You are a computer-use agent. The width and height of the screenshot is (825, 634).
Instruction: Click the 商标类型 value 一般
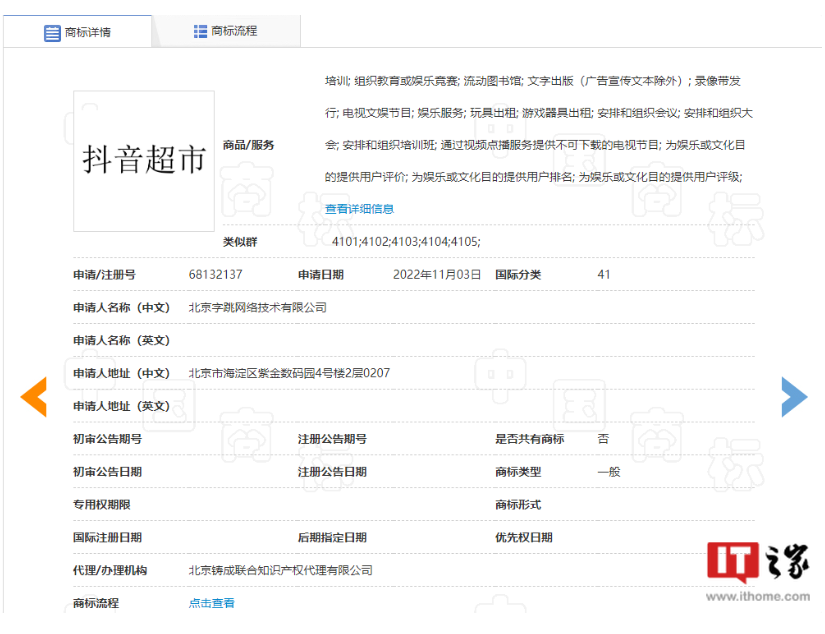[608, 472]
